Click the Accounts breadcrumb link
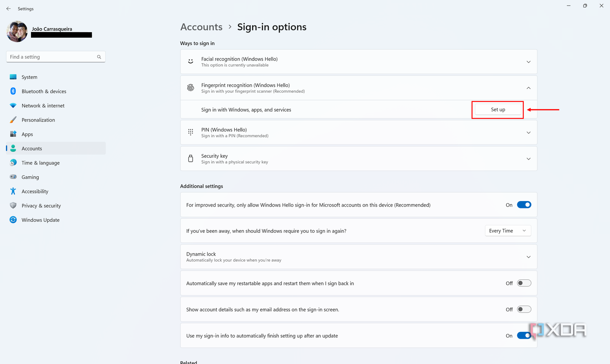This screenshot has width=610, height=364. click(x=201, y=27)
